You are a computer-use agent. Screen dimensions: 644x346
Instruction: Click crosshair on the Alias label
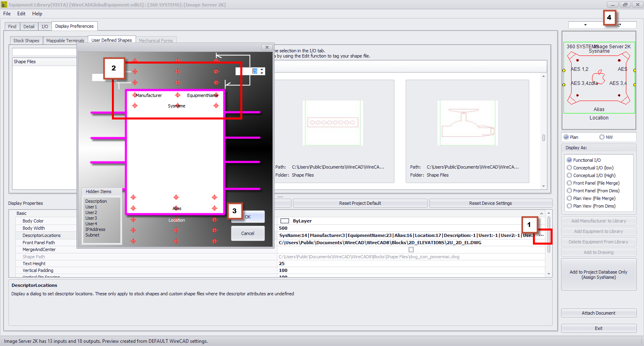[176, 208]
